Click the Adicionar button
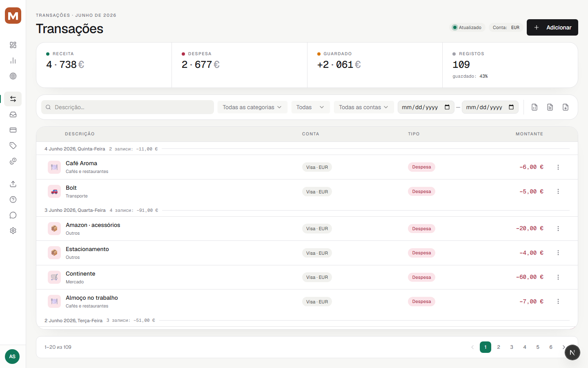 tap(552, 27)
